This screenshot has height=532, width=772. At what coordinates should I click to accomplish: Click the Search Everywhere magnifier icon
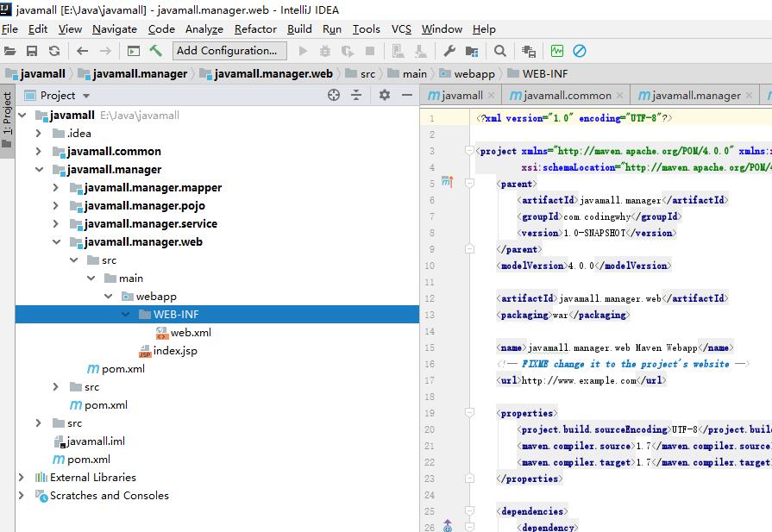500,51
